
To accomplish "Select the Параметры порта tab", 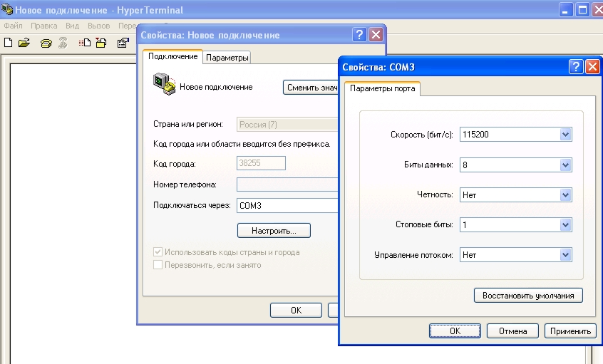I will pos(382,88).
